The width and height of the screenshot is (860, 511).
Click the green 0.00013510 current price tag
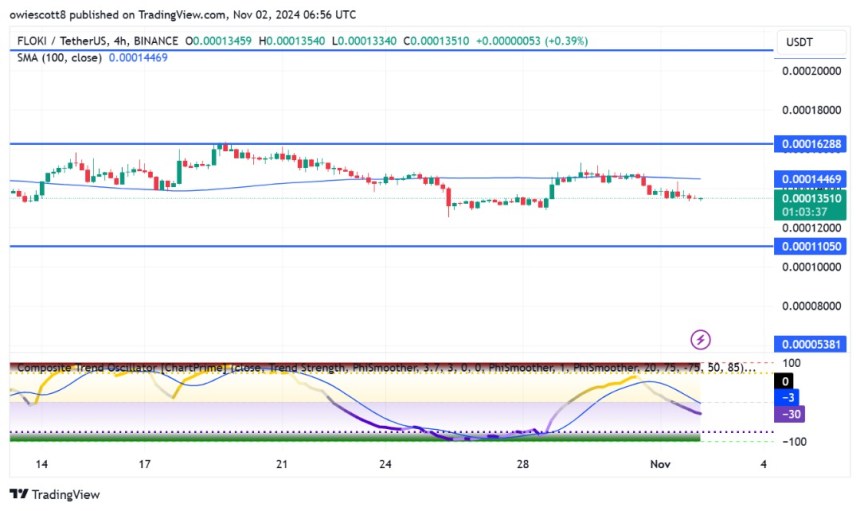pyautogui.click(x=816, y=198)
